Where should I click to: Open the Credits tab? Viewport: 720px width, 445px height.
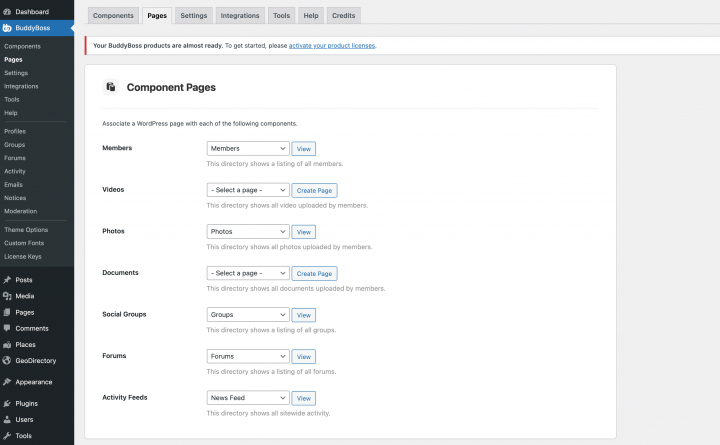[344, 15]
